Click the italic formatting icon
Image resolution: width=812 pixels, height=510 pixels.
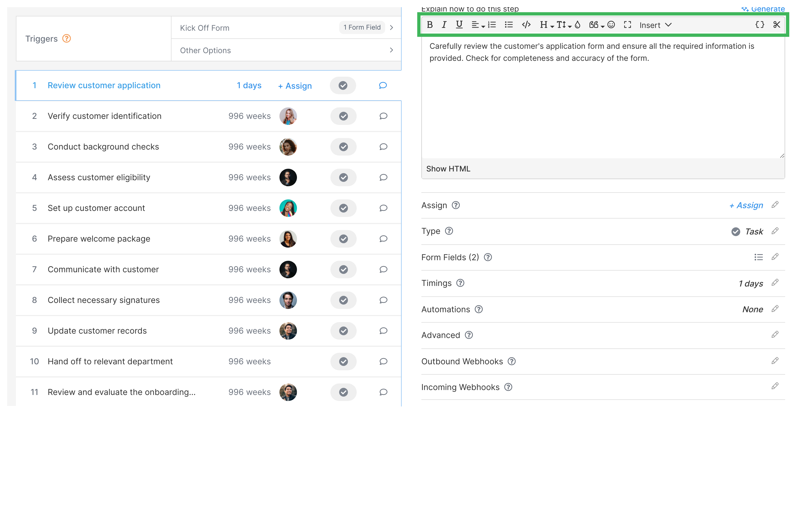[x=444, y=25]
